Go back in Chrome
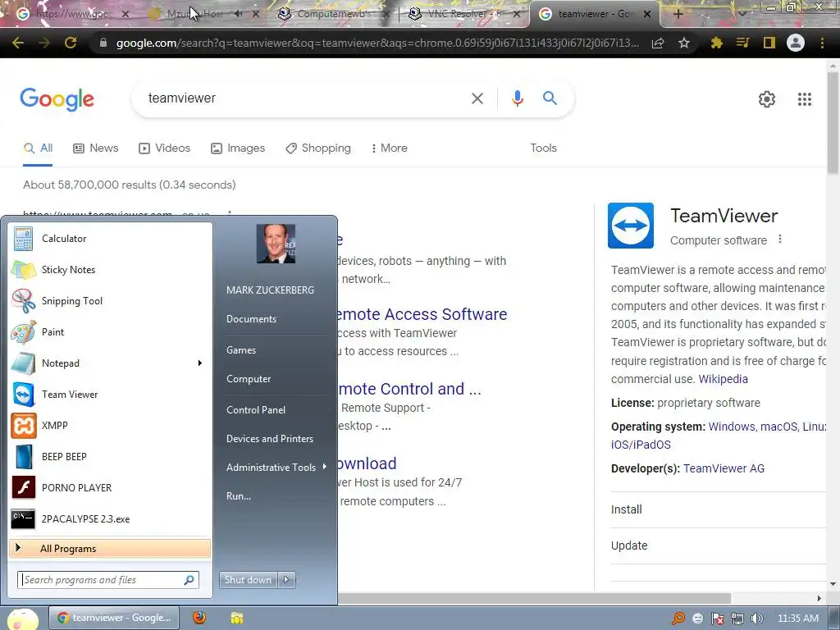Viewport: 840px width, 630px height. [x=18, y=43]
